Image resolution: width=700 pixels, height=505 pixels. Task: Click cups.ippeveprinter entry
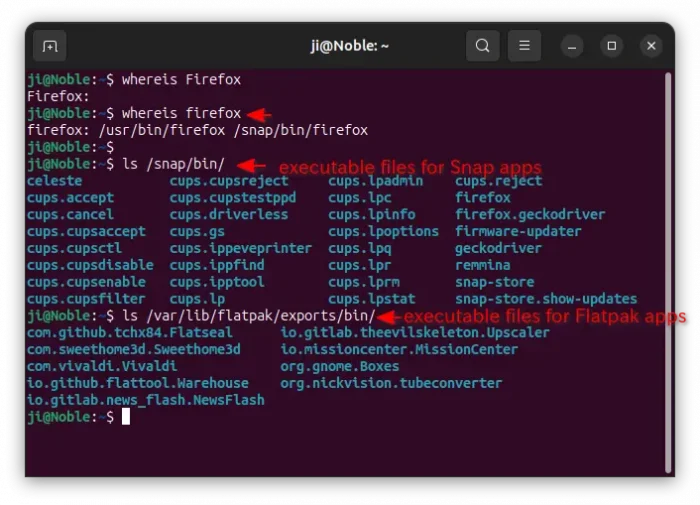[241, 248]
